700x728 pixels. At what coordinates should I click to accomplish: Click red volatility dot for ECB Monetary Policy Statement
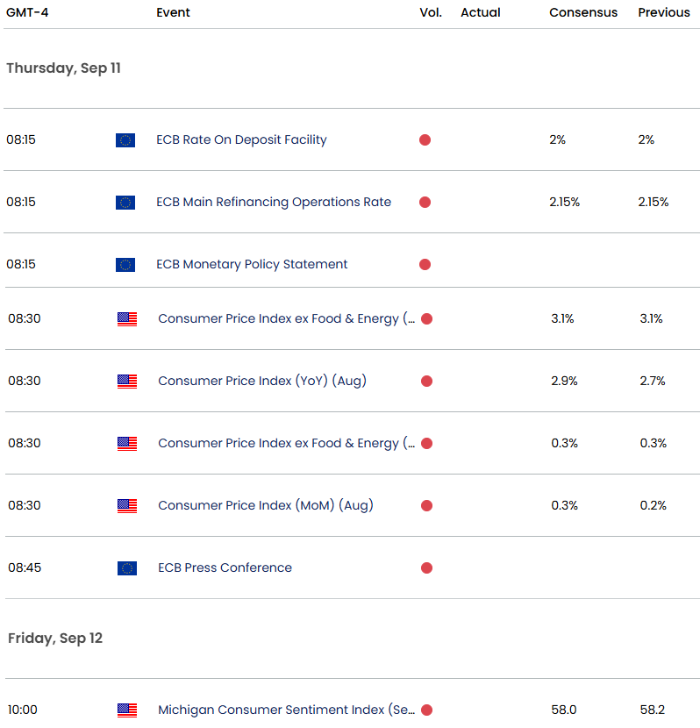pyautogui.click(x=425, y=265)
